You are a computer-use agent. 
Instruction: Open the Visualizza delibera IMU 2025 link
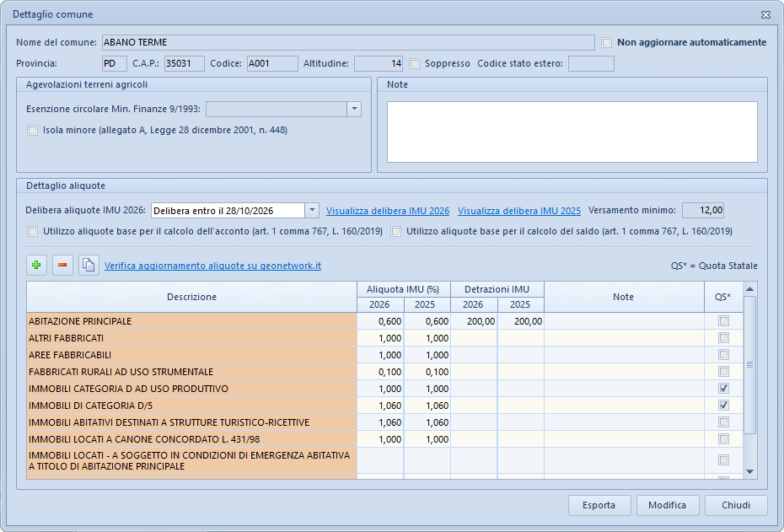click(x=519, y=211)
